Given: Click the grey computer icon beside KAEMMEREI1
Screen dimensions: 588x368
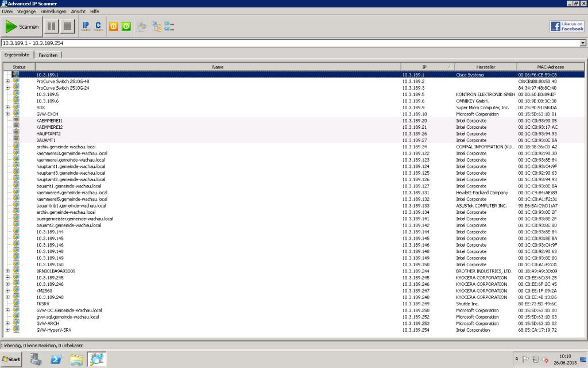Looking at the screenshot, I should coord(16,121).
